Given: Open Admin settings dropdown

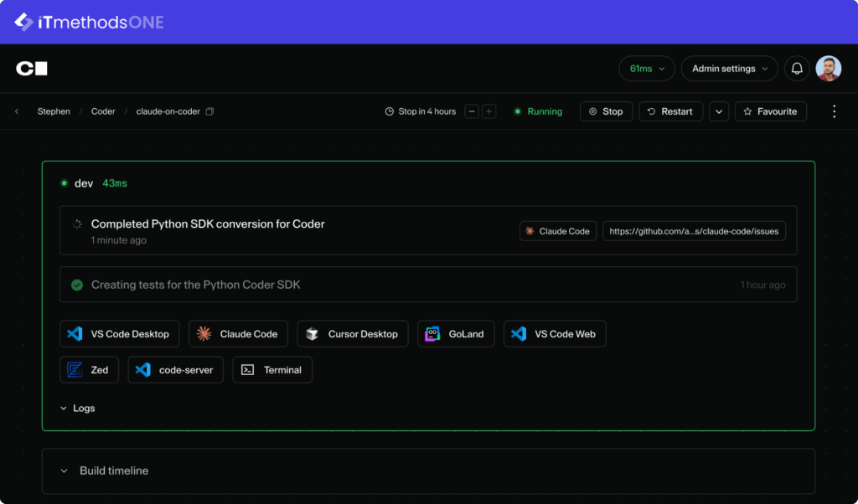Looking at the screenshot, I should coord(729,69).
